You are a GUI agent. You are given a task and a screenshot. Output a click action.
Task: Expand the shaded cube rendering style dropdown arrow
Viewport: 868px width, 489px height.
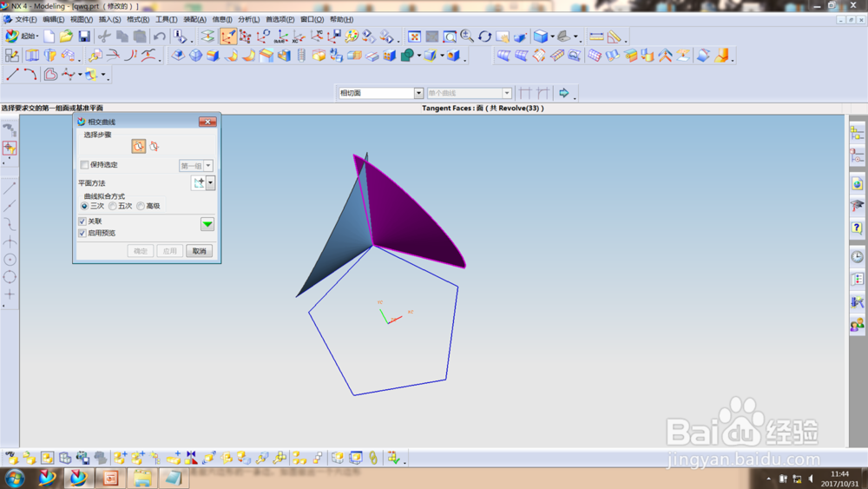coord(552,37)
